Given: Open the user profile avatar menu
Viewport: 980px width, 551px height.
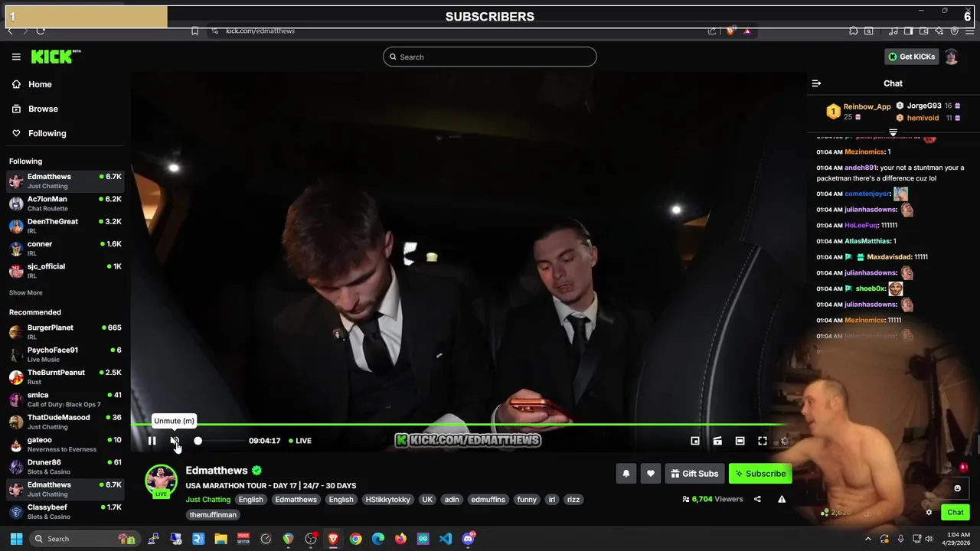Looking at the screenshot, I should pos(952,57).
